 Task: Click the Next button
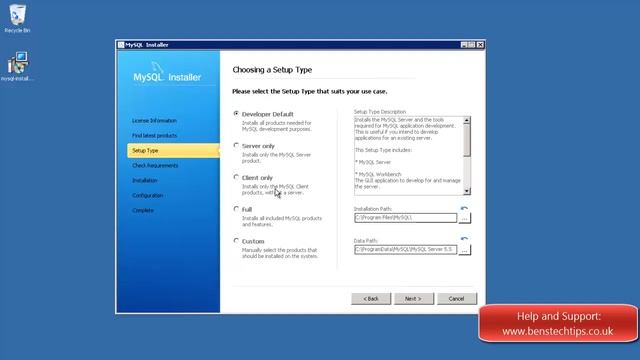(x=413, y=299)
